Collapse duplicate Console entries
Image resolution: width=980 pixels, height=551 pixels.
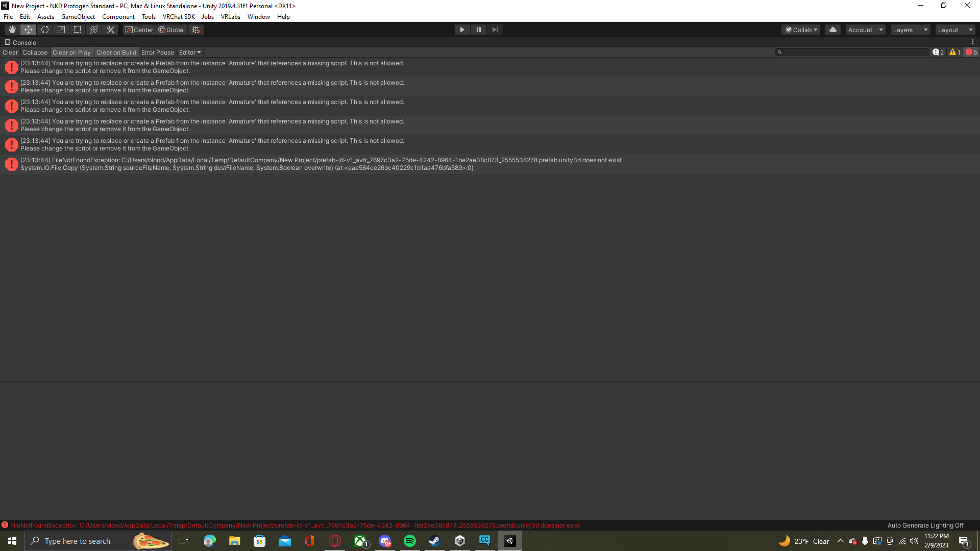(35, 52)
